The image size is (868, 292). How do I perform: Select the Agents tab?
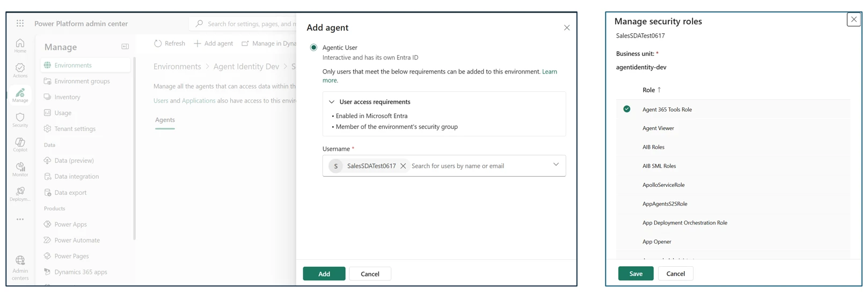point(165,120)
